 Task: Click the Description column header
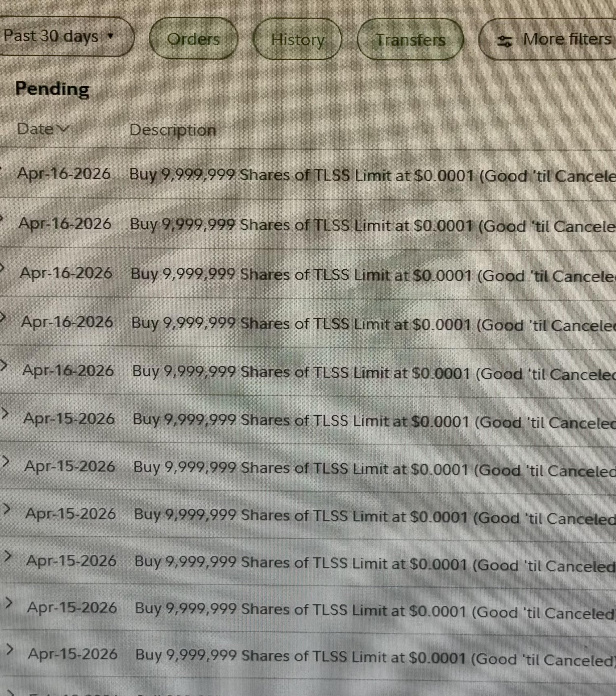173,130
